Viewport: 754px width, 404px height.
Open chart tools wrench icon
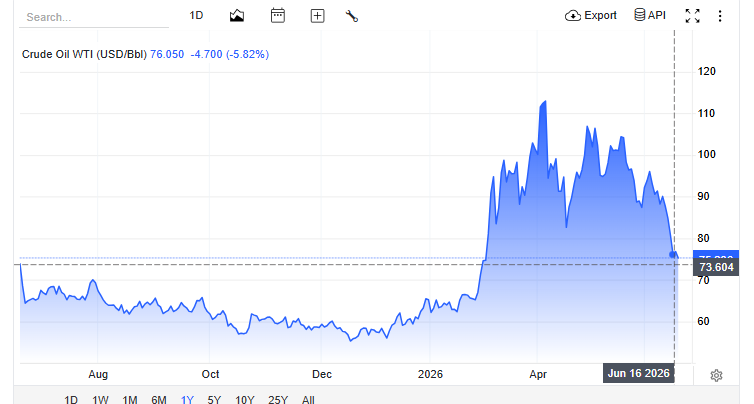coord(352,16)
